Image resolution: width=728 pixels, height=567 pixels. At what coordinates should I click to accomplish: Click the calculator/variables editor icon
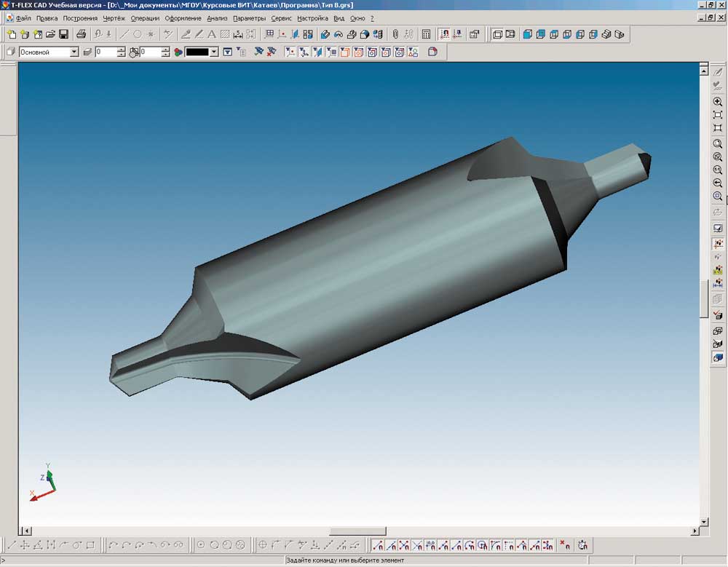coord(427,34)
